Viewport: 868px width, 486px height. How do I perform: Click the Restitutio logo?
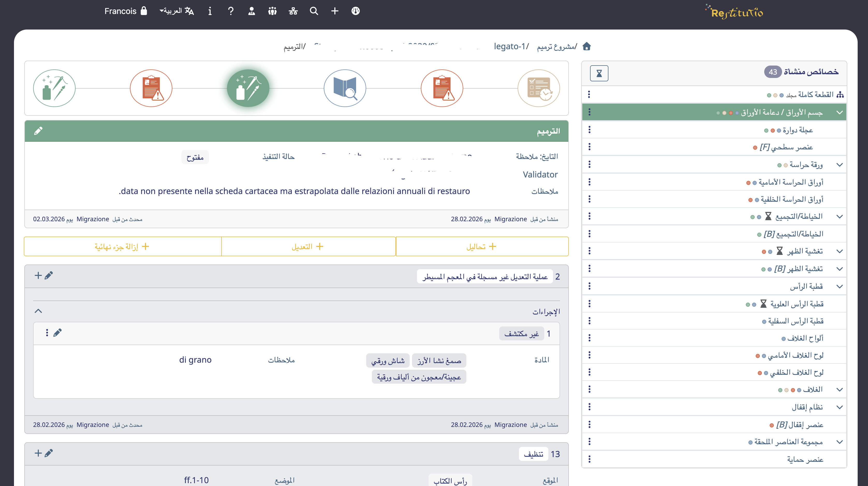pyautogui.click(x=736, y=12)
